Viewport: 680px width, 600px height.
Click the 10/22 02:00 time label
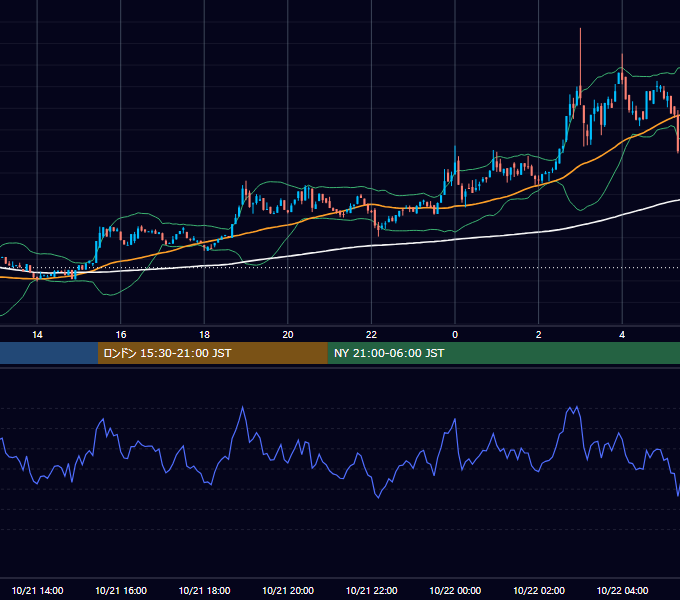point(539,590)
